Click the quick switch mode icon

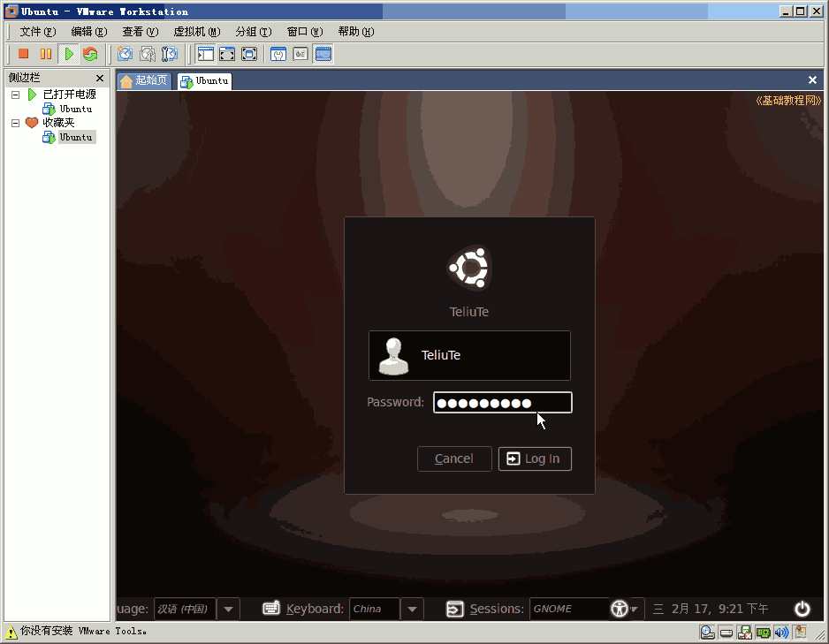coord(249,54)
